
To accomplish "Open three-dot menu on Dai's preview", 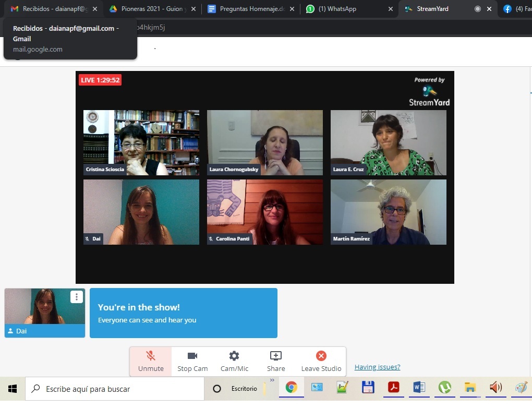I will [x=77, y=297].
